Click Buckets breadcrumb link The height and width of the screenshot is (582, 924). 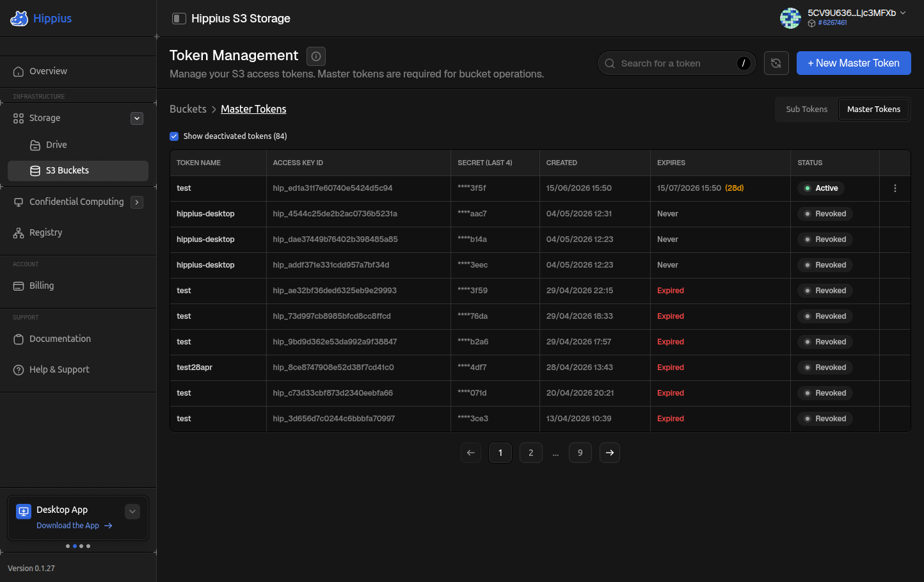(188, 109)
